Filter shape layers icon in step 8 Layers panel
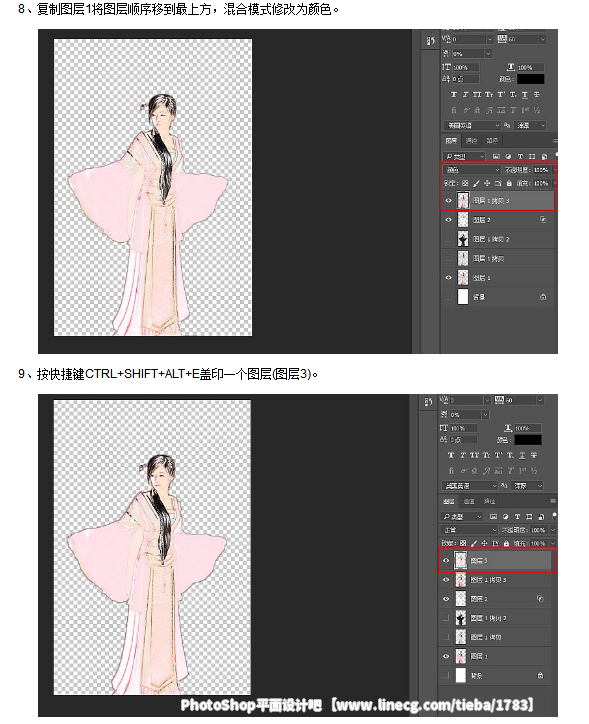The height and width of the screenshot is (724, 589). point(532,157)
